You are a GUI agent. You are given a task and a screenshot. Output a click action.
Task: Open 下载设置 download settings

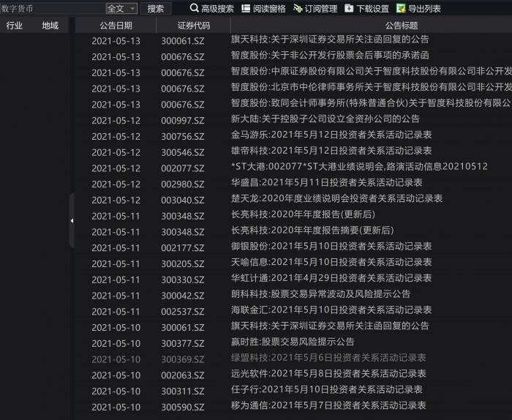[x=366, y=9]
